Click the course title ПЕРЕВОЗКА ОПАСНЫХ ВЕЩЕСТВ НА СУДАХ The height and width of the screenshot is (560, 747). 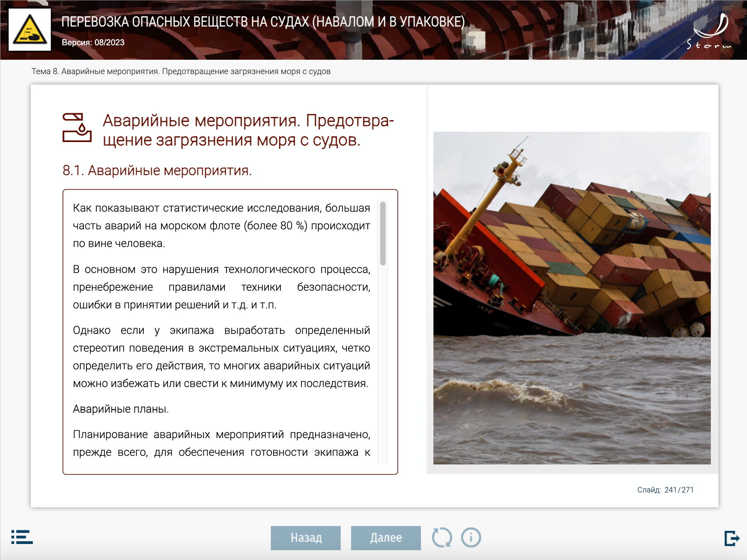coord(263,21)
